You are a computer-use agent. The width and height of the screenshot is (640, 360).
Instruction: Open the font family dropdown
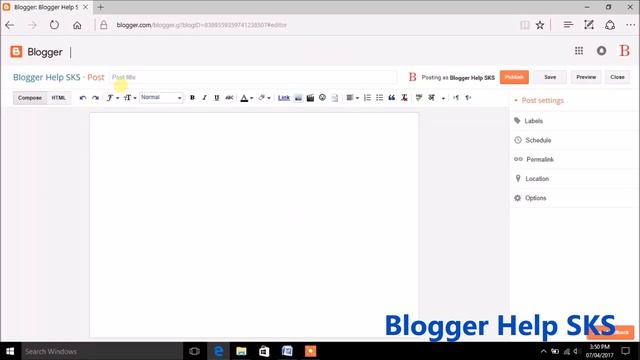point(113,98)
